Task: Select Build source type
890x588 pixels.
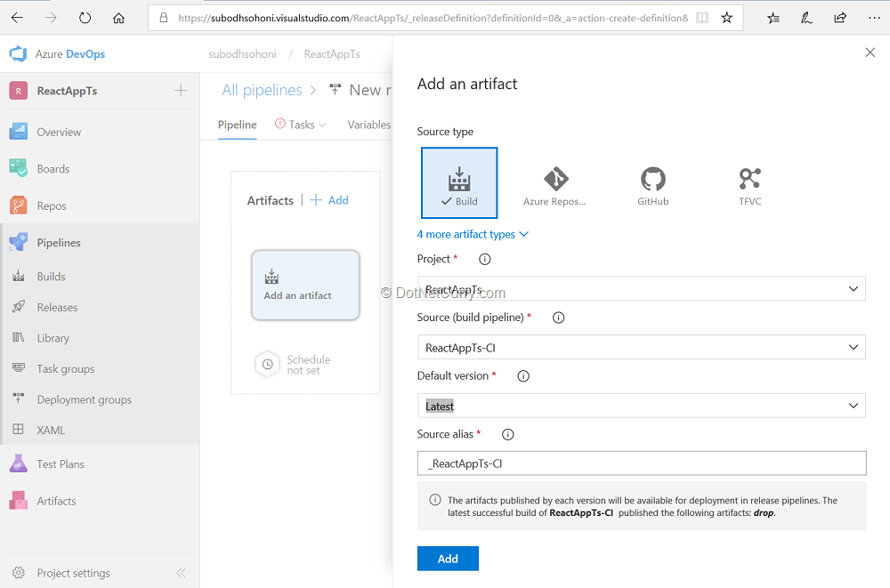Action: click(x=459, y=182)
